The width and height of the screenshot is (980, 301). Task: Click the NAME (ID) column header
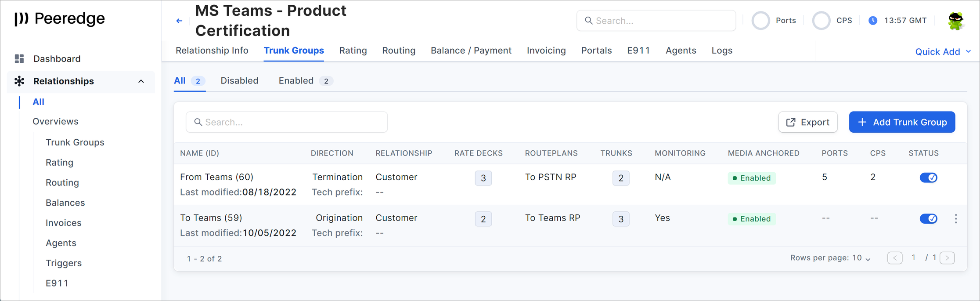[199, 153]
